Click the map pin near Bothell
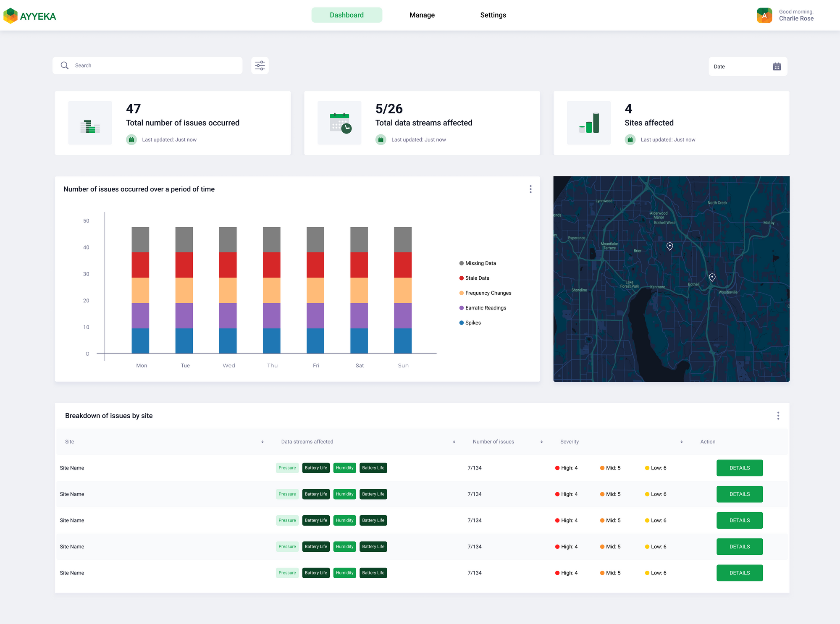This screenshot has width=840, height=624. pos(712,277)
